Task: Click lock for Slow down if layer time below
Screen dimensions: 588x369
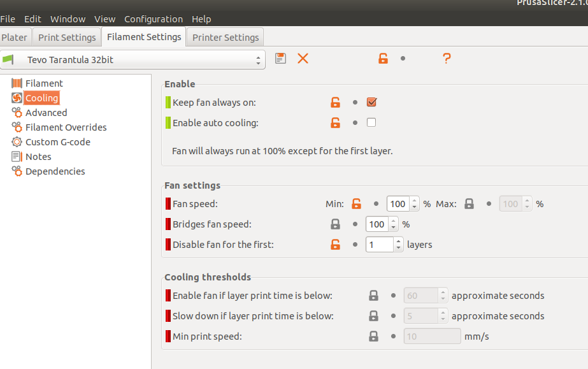Action: (373, 315)
